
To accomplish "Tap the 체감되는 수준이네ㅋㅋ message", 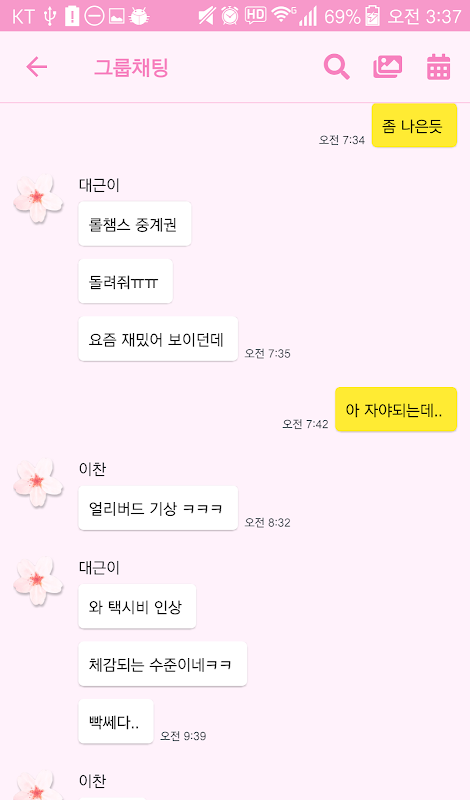I will pos(163,664).
